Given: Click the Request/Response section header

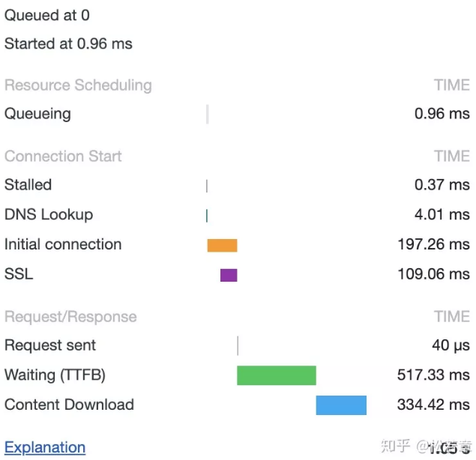Looking at the screenshot, I should coord(70,317).
